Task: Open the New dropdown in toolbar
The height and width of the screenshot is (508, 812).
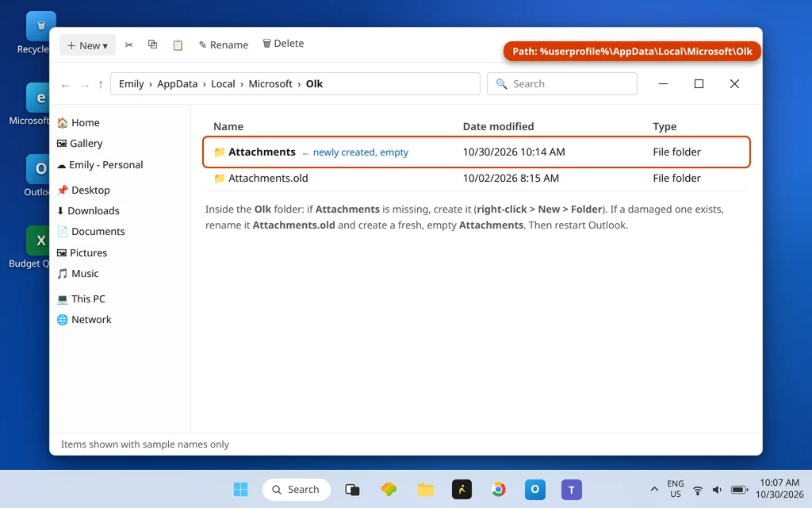Action: [x=87, y=45]
